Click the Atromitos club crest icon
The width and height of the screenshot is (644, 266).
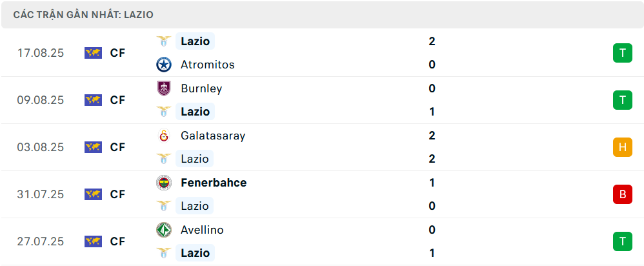(164, 65)
